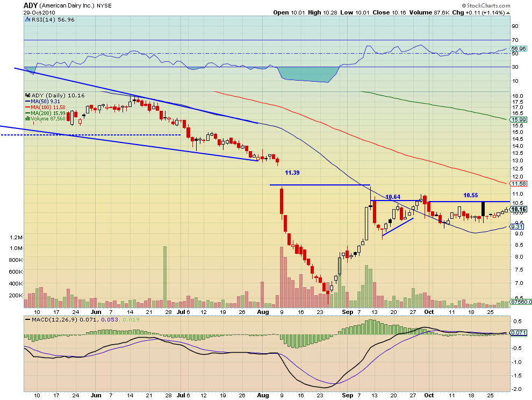This screenshot has height=400, width=532.
Task: Click the Aug label on upper date axis
Action: tap(263, 312)
